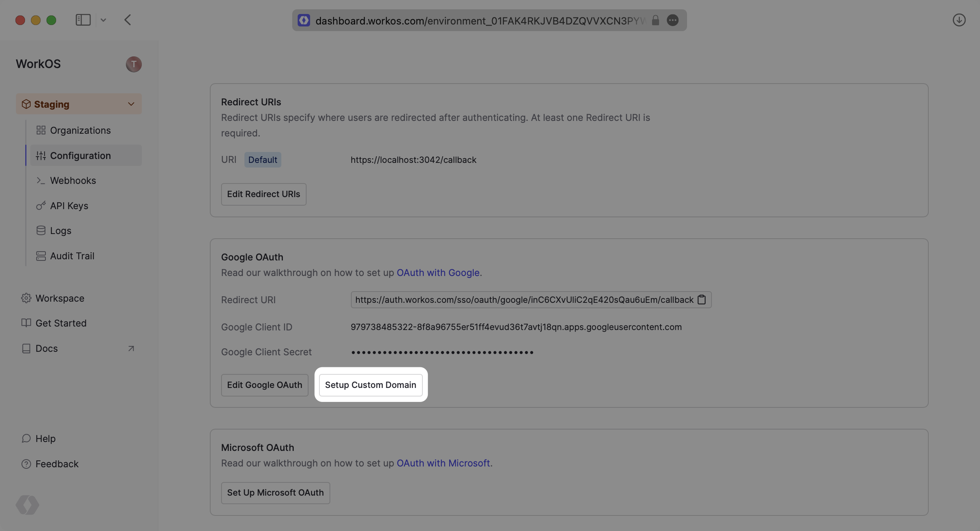Click the WorkOS logo at sidebar bottom
The width and height of the screenshot is (980, 531).
pos(27,505)
